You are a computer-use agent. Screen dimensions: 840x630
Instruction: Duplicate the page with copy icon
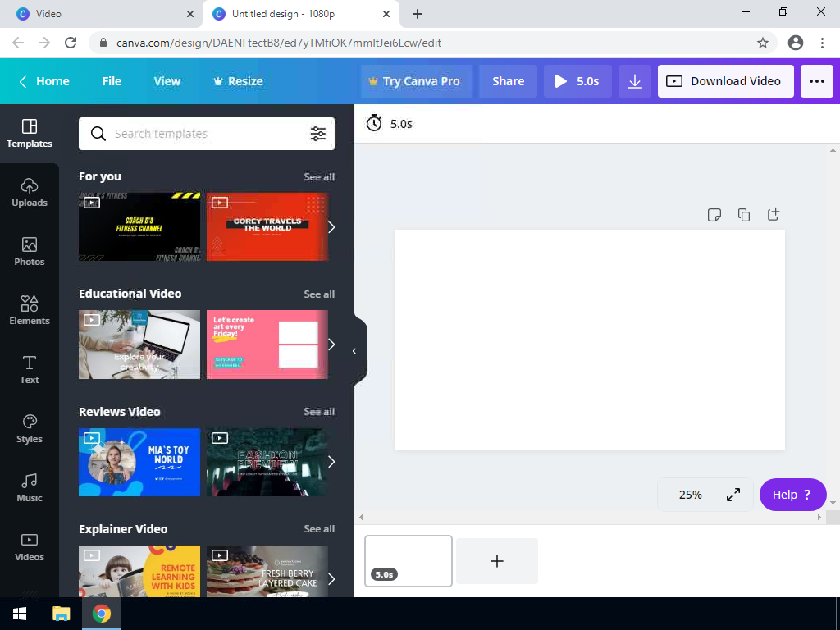tap(743, 215)
